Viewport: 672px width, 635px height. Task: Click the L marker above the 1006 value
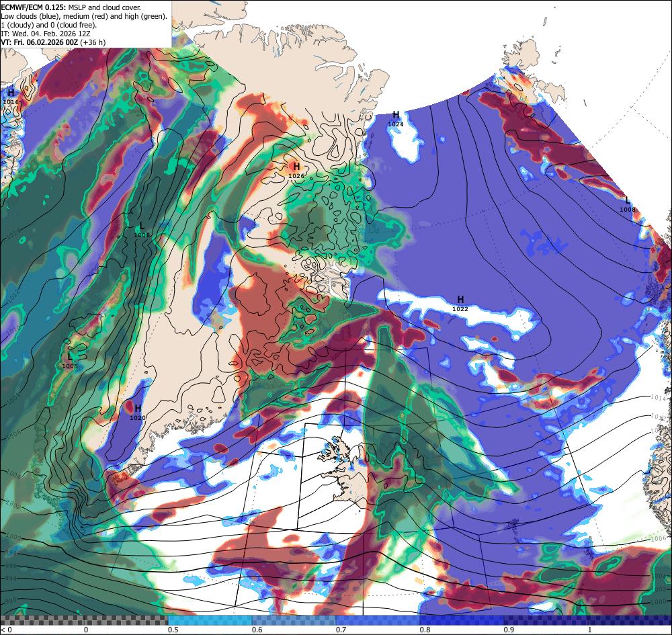(x=142, y=226)
